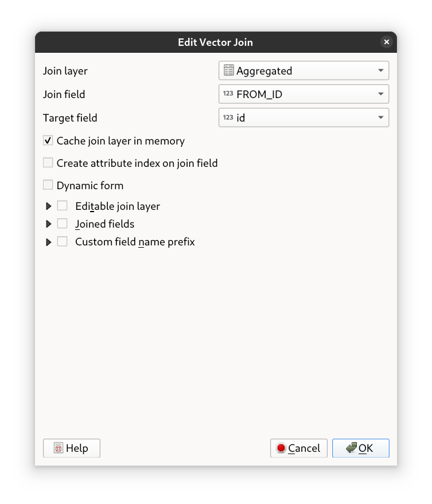Enable Custom field name prefix checkbox
Viewport: 432px width, 504px height.
[63, 241]
